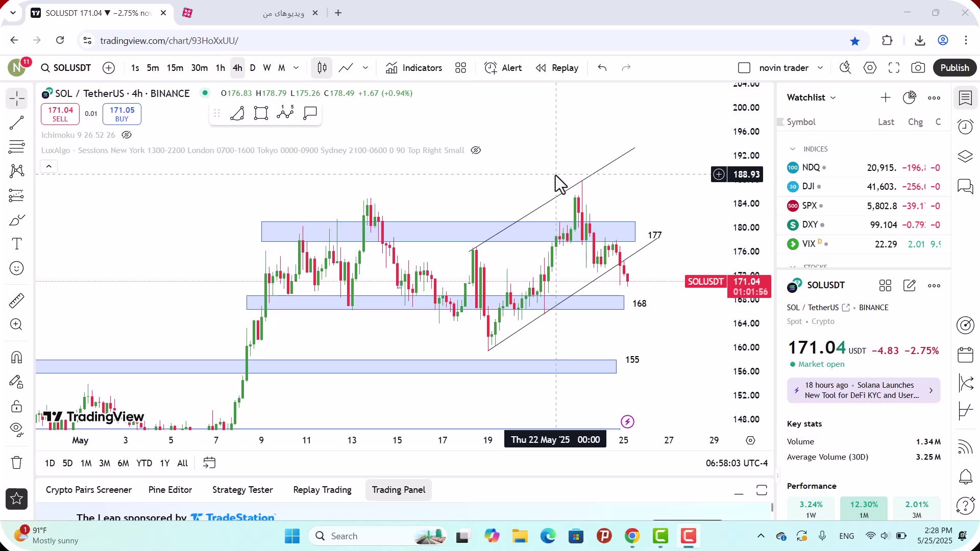Add symbol to compare plus icon
The width and height of the screenshot is (980, 551).
pyautogui.click(x=109, y=68)
